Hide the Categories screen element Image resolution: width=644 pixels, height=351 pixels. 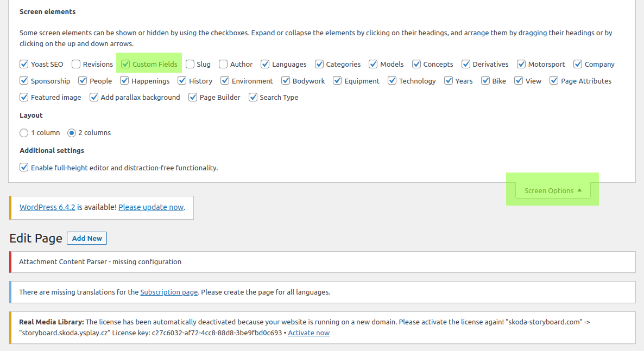pyautogui.click(x=319, y=64)
